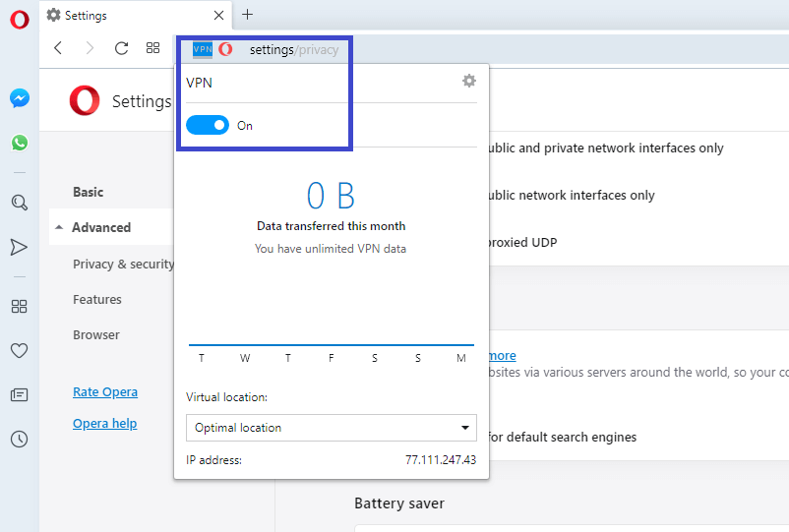Screen dimensions: 789x532
Task: Click 'public network interfaces only' option
Action: click(x=572, y=195)
